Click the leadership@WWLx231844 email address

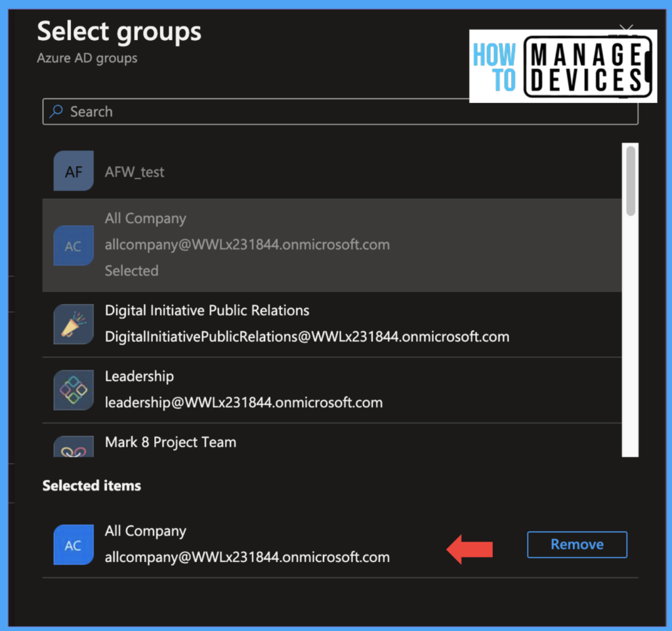[243, 403]
